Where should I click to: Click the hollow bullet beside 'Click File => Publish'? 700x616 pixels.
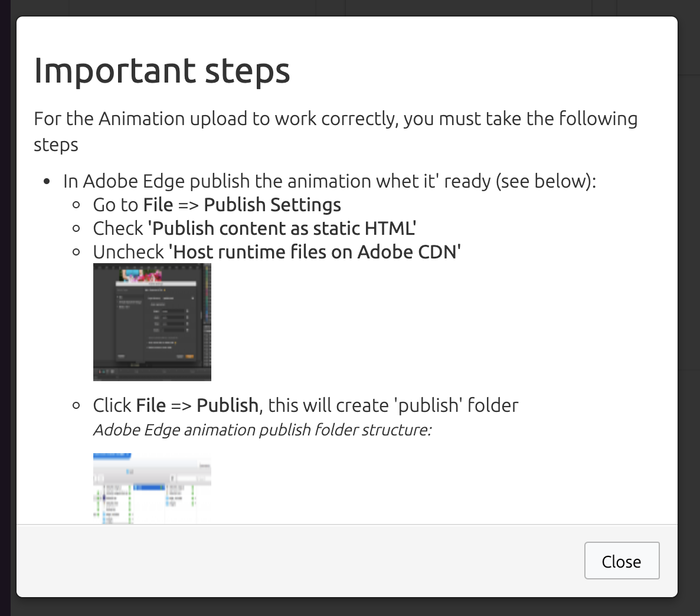click(x=76, y=405)
